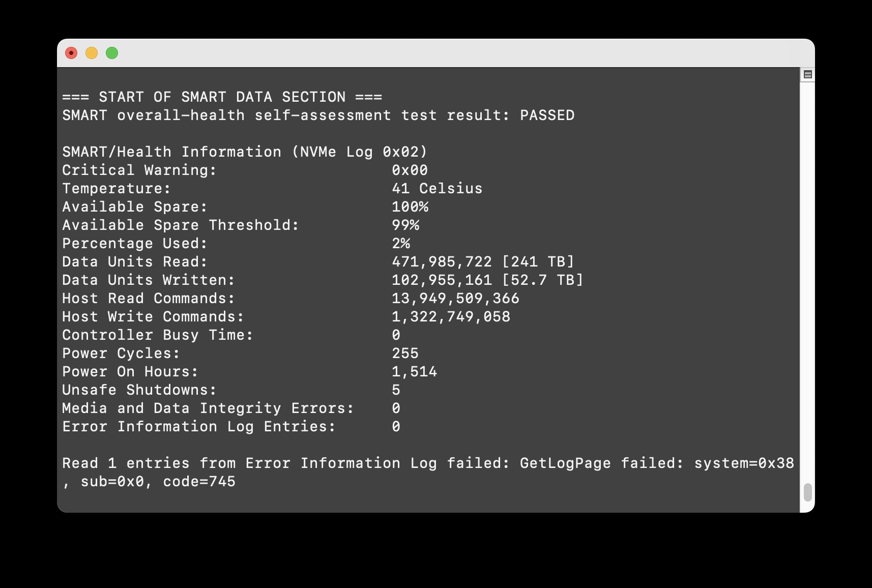This screenshot has height=588, width=872.
Task: Click the Data Units Read value 471,985,722
Action: pyautogui.click(x=442, y=262)
